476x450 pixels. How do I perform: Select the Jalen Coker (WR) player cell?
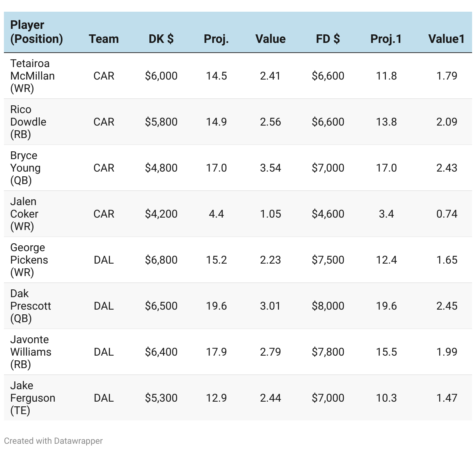coord(24,214)
